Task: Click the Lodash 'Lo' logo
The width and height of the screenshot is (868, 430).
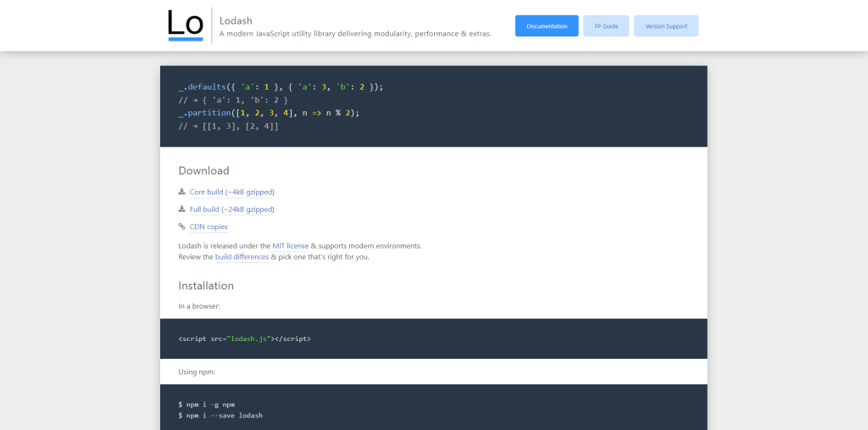Action: coord(186,25)
